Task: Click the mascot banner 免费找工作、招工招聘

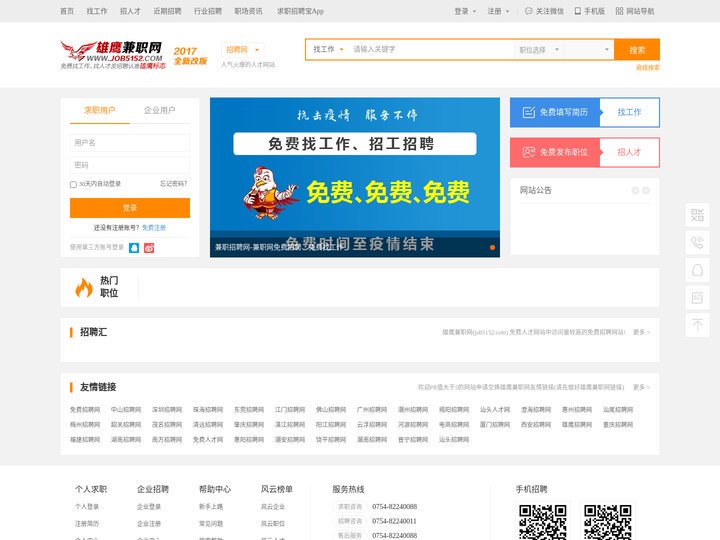Action: coord(355,177)
